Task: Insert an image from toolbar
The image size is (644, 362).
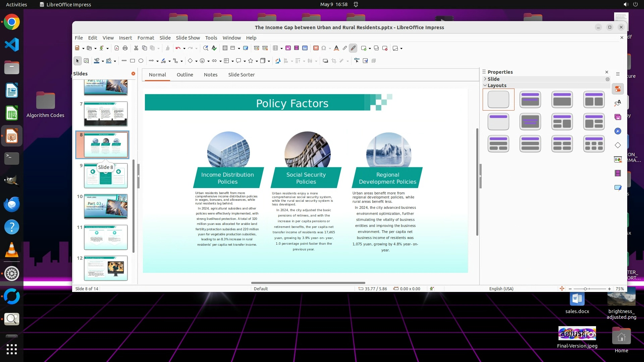Action: (x=288, y=48)
